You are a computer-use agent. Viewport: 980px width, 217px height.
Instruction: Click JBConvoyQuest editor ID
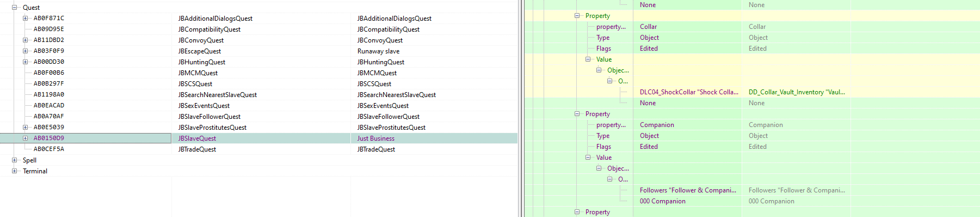coord(201,40)
